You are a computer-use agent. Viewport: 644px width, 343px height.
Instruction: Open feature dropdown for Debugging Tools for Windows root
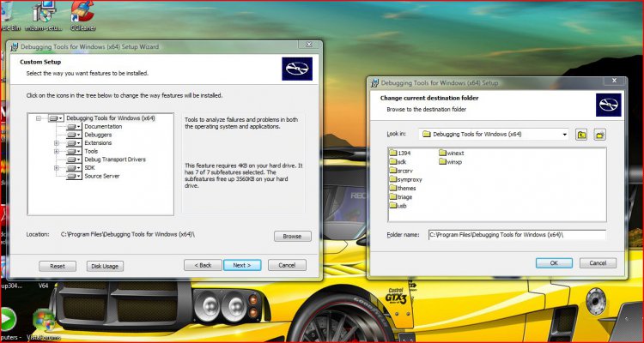pos(56,118)
